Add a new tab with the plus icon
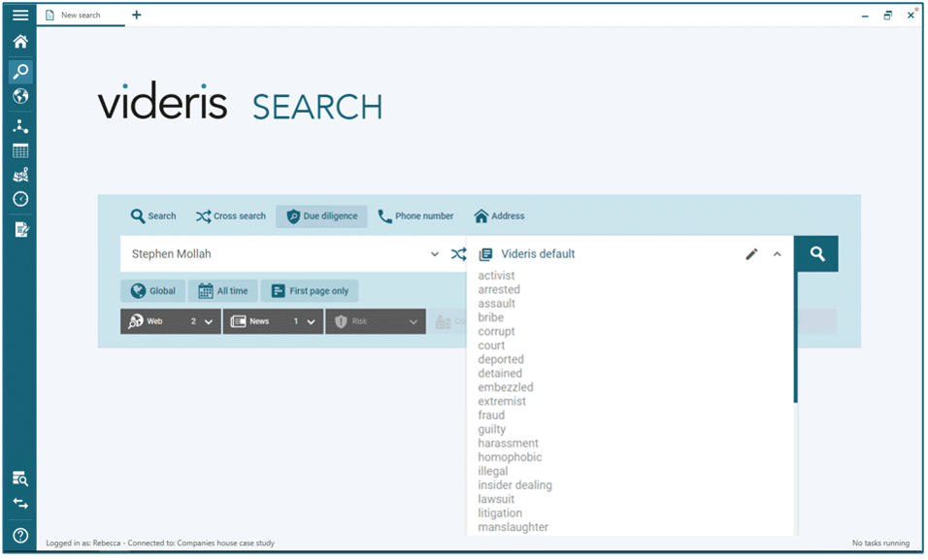 (137, 15)
